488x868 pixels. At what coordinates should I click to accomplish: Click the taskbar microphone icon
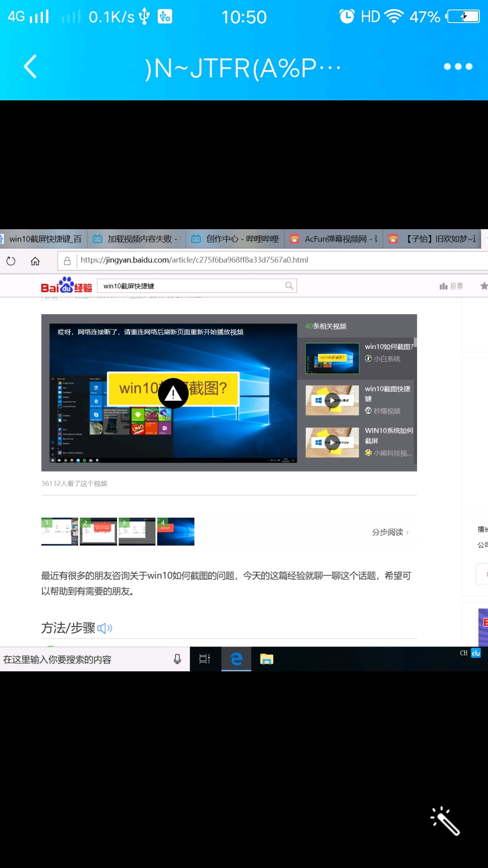coord(178,659)
